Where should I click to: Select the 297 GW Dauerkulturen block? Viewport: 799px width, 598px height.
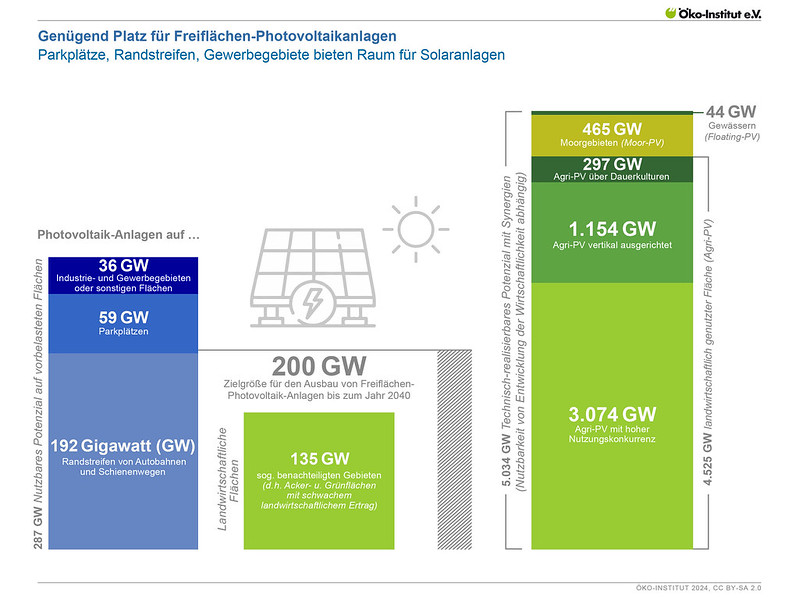[x=613, y=169]
